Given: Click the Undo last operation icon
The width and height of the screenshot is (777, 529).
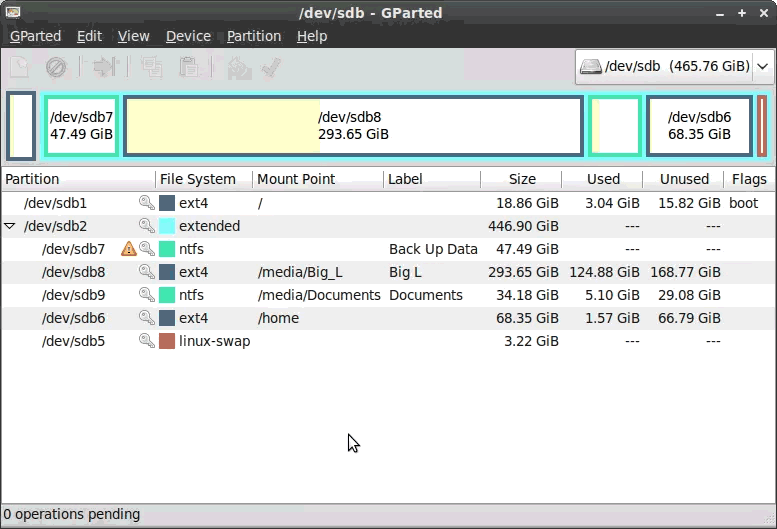Looking at the screenshot, I should (239, 67).
